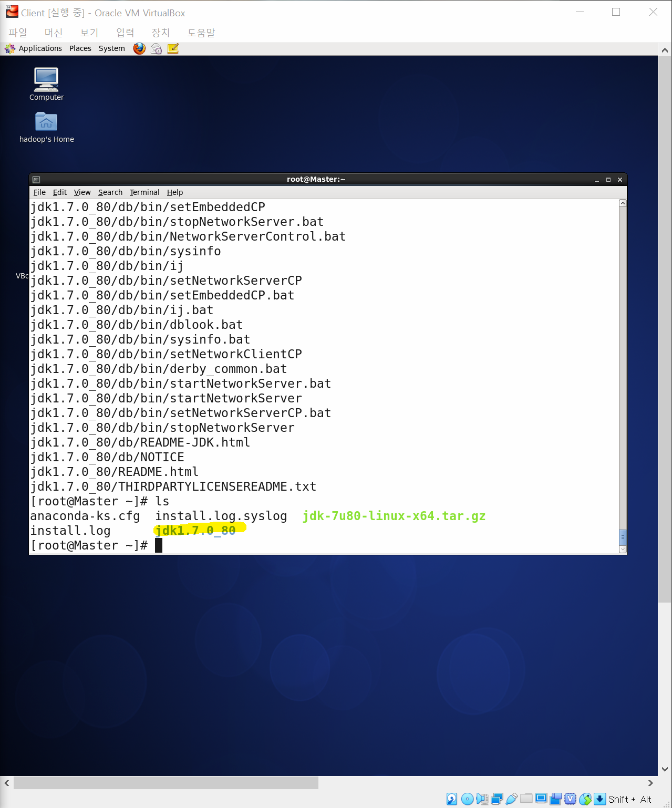Open the Terminal menu in terminal window

tap(144, 192)
